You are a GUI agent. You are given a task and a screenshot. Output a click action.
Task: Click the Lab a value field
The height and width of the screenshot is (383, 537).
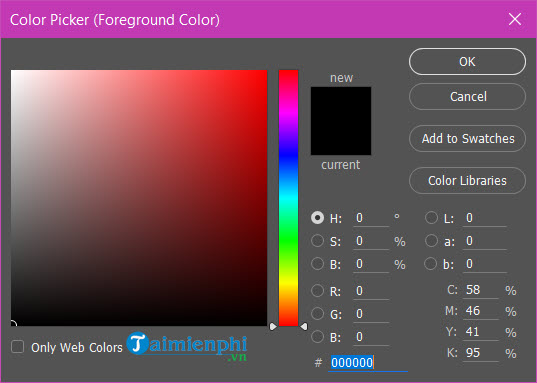tap(485, 241)
